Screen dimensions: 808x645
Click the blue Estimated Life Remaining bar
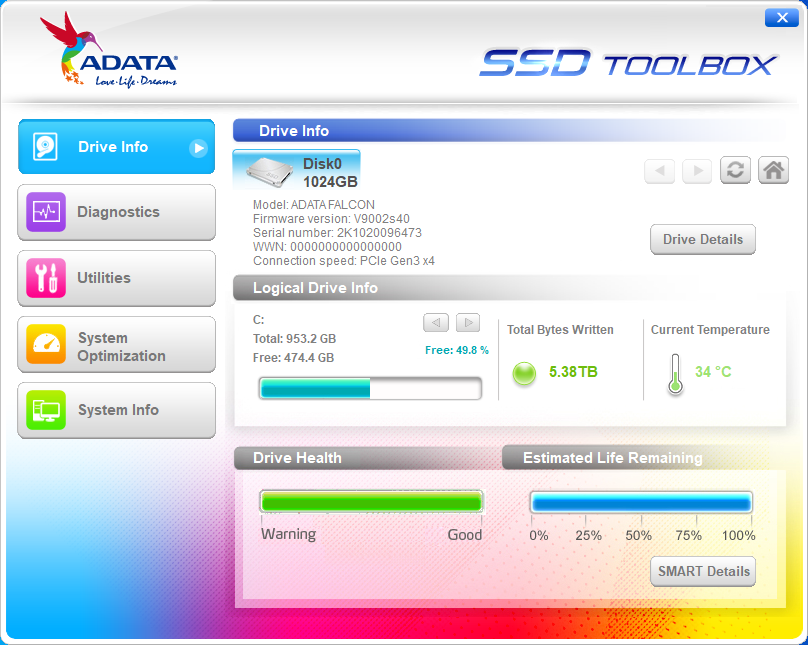tap(642, 502)
